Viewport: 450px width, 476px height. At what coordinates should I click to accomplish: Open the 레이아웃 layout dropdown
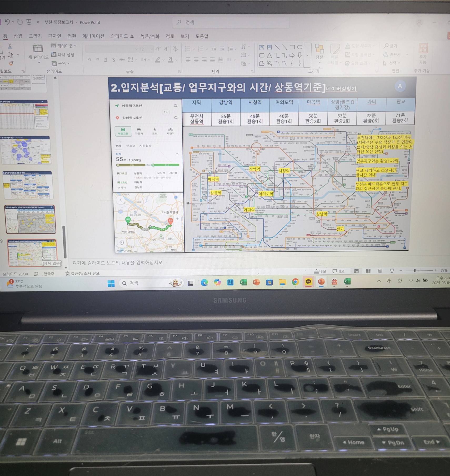point(63,46)
